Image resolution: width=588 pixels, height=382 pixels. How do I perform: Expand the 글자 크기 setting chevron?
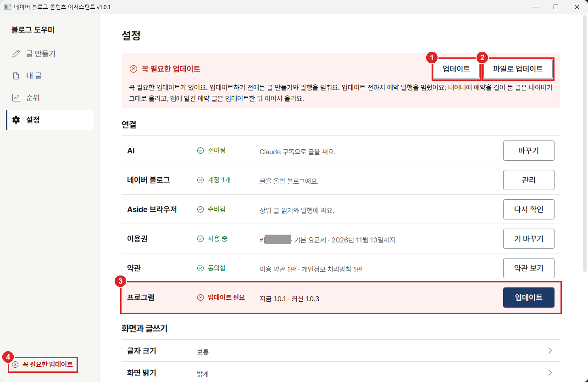pos(550,351)
